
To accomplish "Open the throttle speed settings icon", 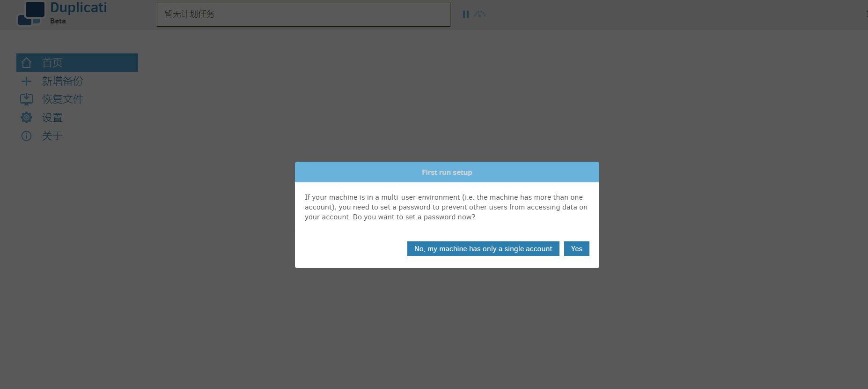I will coord(480,15).
